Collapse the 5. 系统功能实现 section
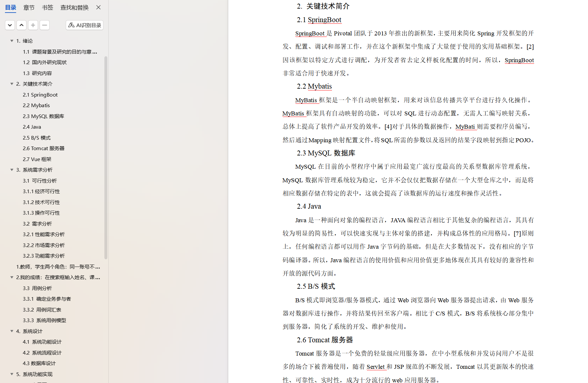This screenshot has height=383, width=588. point(12,374)
